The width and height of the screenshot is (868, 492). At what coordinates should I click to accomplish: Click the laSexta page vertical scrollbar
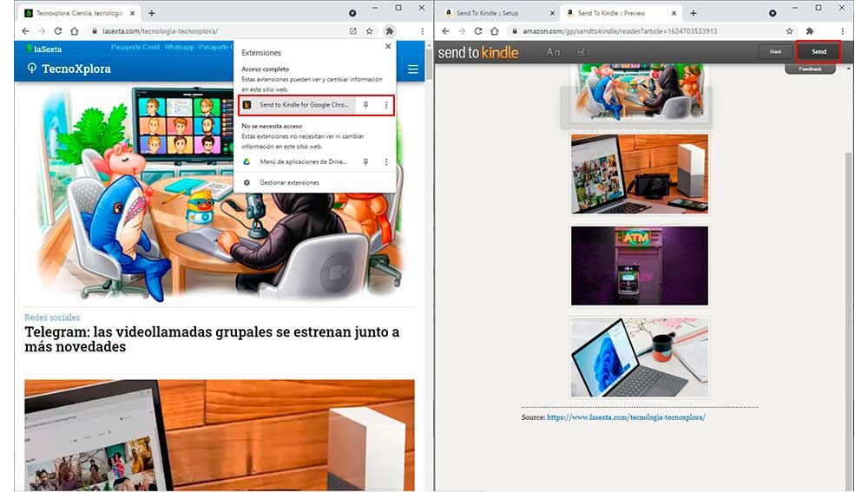[429, 63]
